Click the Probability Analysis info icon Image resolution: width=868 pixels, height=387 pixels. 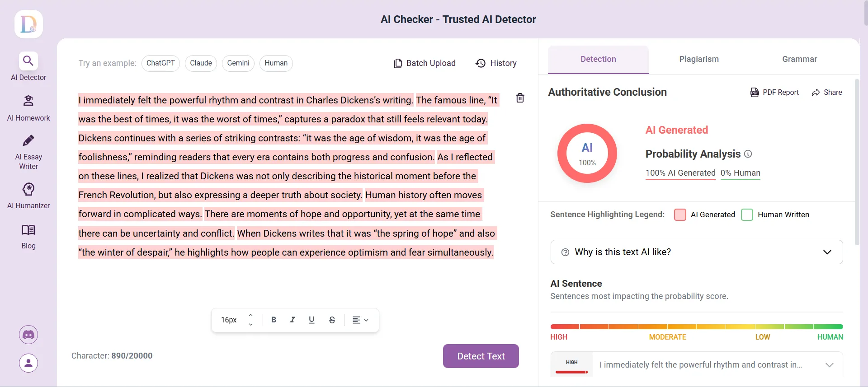coord(748,154)
